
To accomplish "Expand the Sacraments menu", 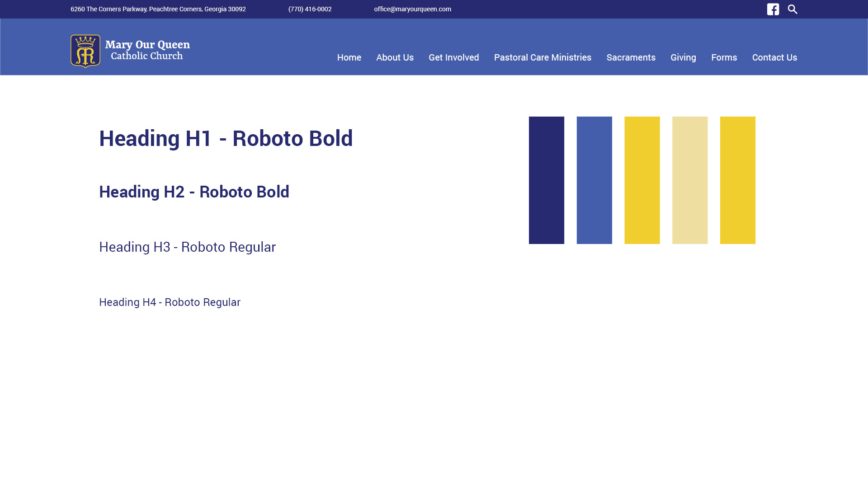I will click(631, 57).
